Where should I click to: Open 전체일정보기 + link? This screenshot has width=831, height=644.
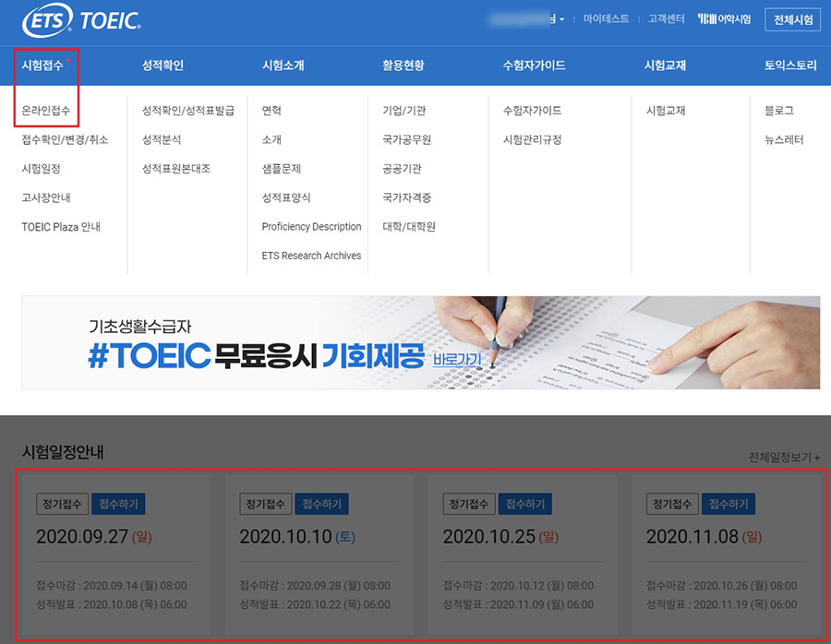pyautogui.click(x=784, y=457)
